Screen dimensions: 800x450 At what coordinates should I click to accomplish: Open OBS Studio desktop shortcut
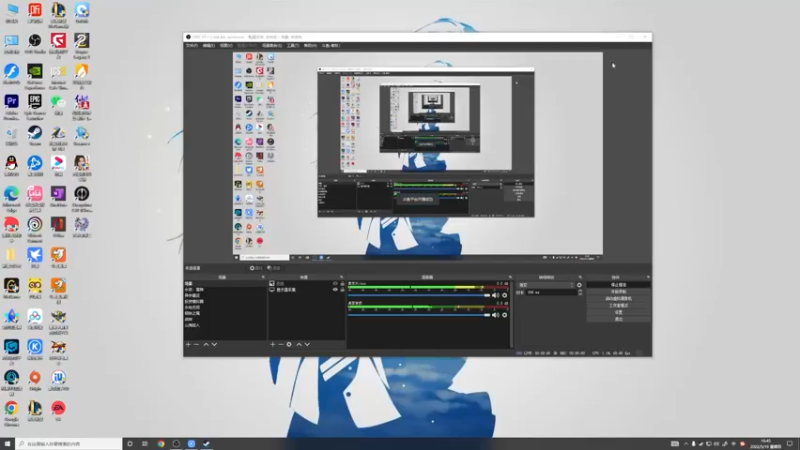pos(35,44)
